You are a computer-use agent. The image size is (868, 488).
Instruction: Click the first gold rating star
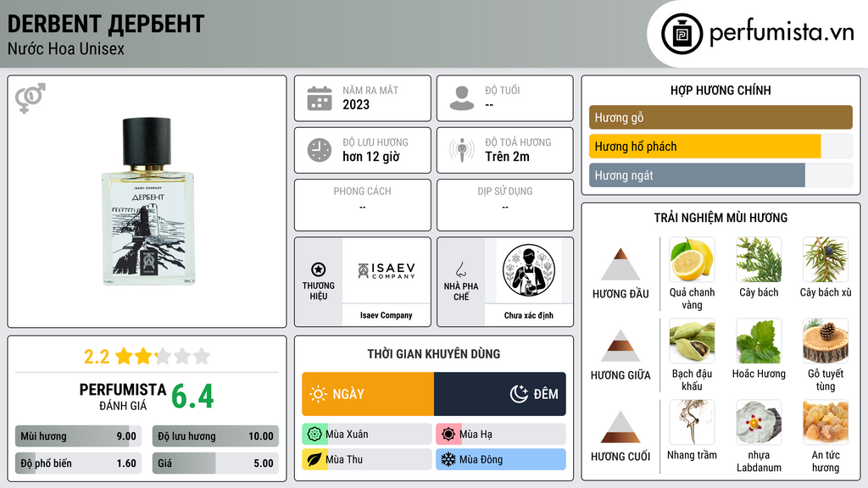[x=124, y=356]
